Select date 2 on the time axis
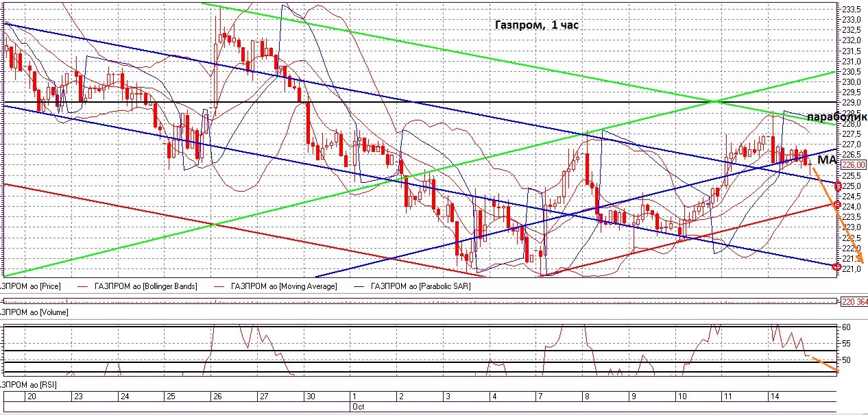The height and width of the screenshot is (415, 868). (x=400, y=397)
